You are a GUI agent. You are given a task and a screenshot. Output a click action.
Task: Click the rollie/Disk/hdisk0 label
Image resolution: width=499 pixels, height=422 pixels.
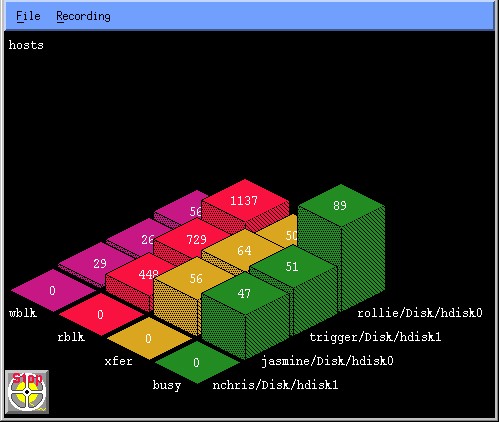pyautogui.click(x=420, y=313)
